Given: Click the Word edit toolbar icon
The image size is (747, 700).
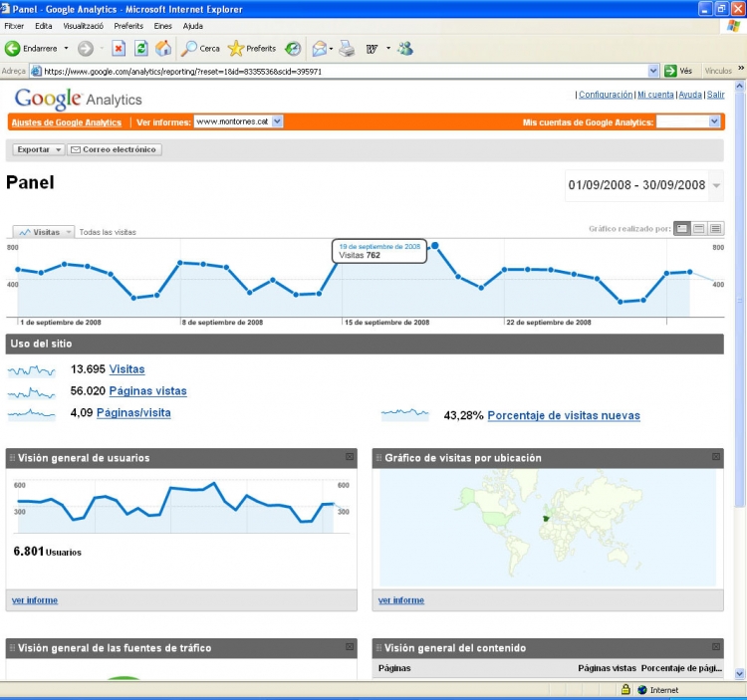Looking at the screenshot, I should click(x=373, y=49).
